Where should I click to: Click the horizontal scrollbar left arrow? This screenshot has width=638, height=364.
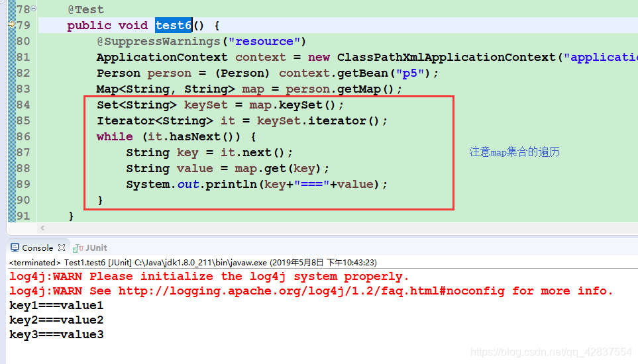[42, 228]
